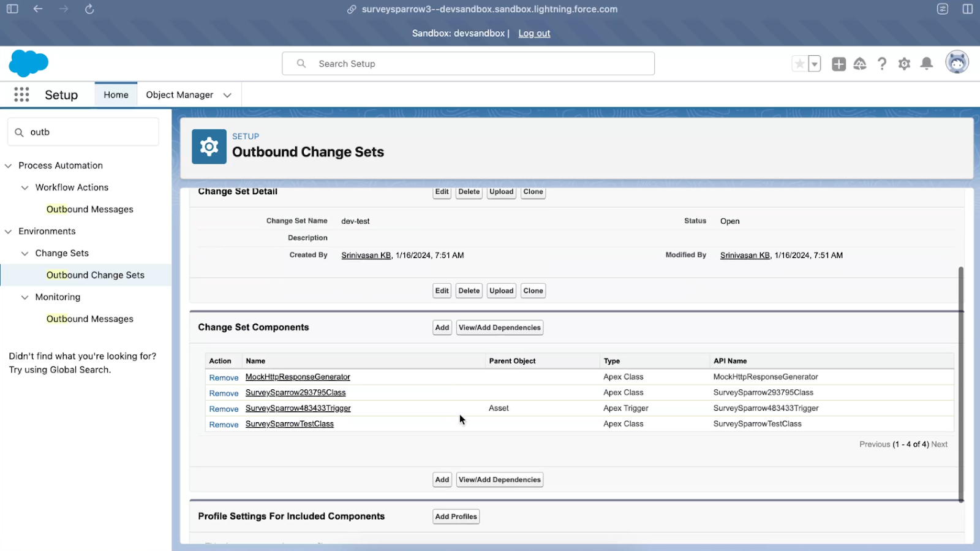Viewport: 980px width, 551px height.
Task: Open the App Launcher grid icon
Action: tap(21, 94)
